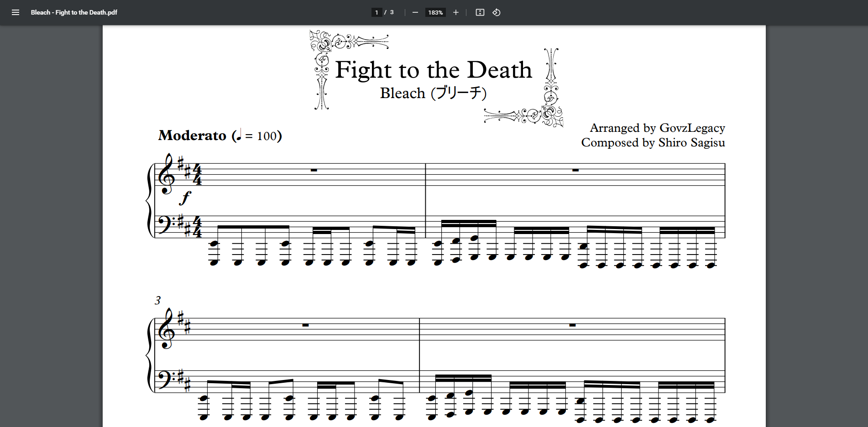Click the fit to page icon

click(x=480, y=12)
